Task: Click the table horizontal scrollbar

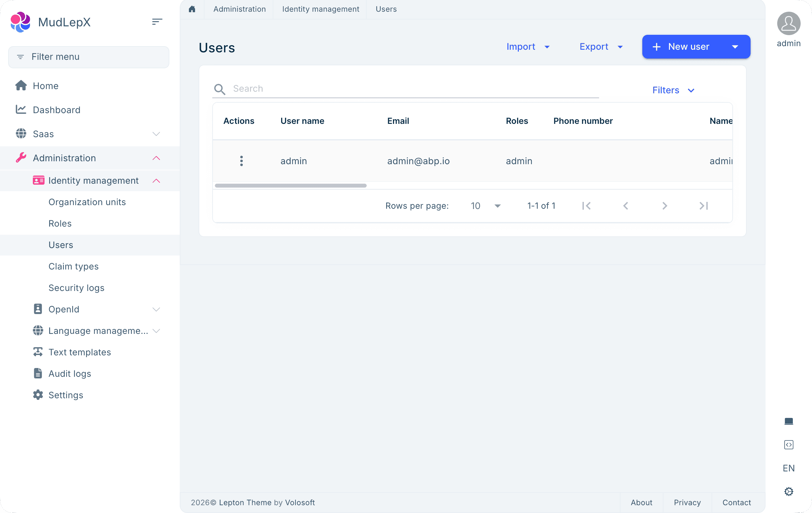Action: pyautogui.click(x=290, y=186)
